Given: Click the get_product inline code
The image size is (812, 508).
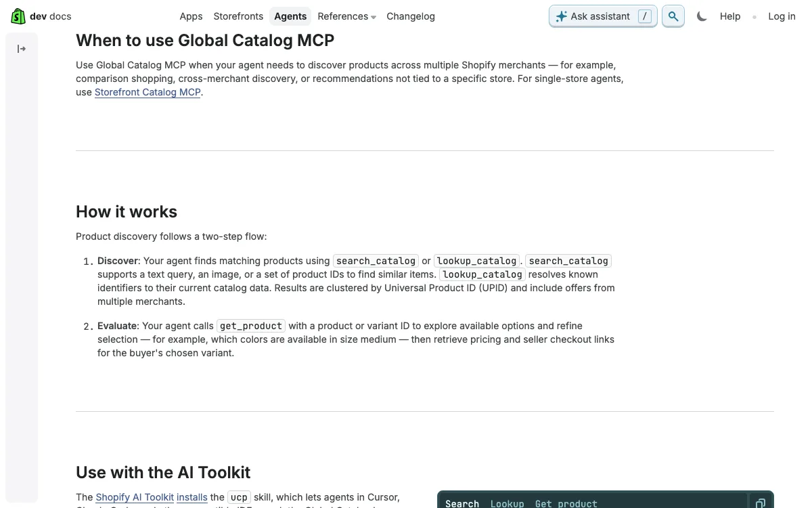Looking at the screenshot, I should [x=251, y=326].
